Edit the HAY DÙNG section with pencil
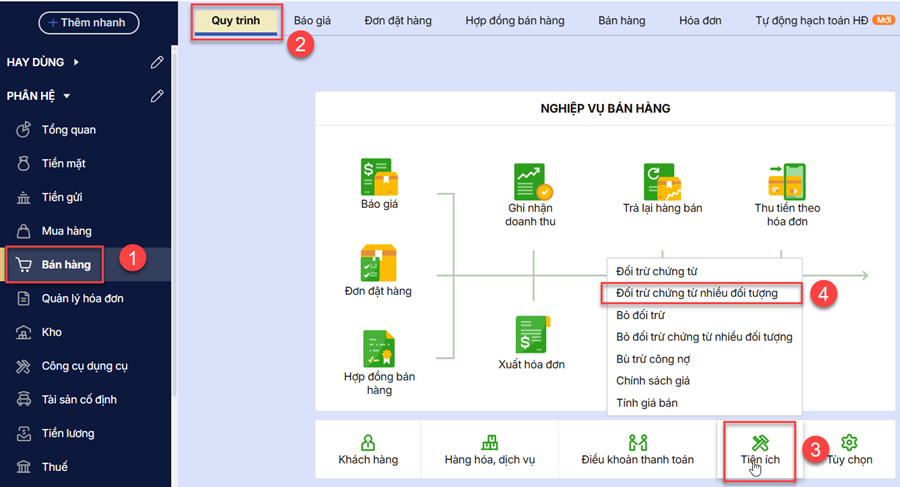 click(x=157, y=62)
